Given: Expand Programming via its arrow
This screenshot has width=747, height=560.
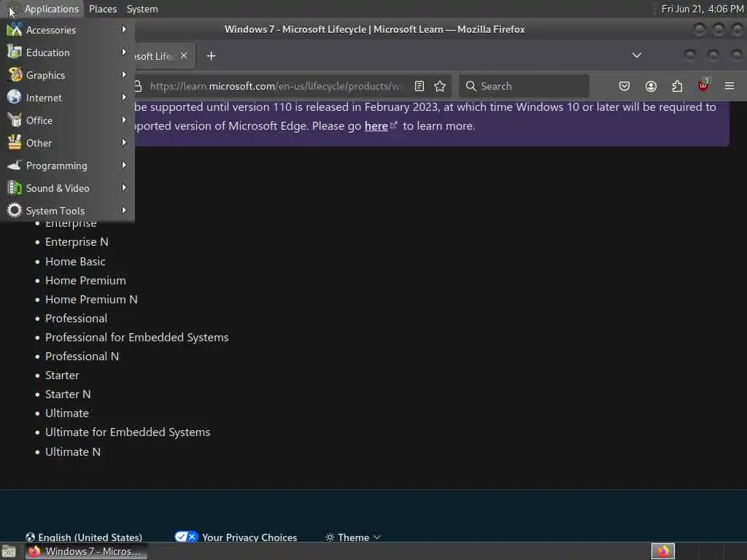Looking at the screenshot, I should pyautogui.click(x=124, y=165).
